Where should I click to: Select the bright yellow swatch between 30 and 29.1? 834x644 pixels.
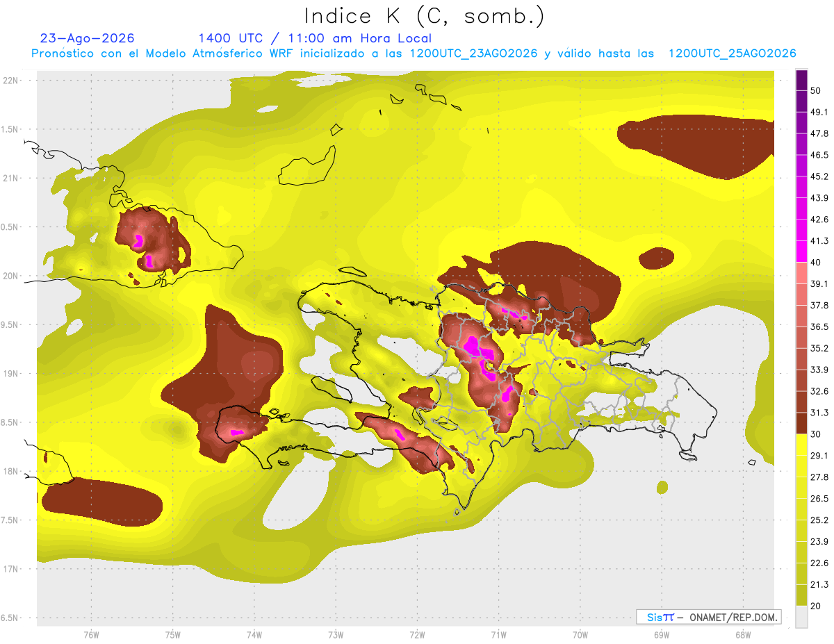[802, 445]
